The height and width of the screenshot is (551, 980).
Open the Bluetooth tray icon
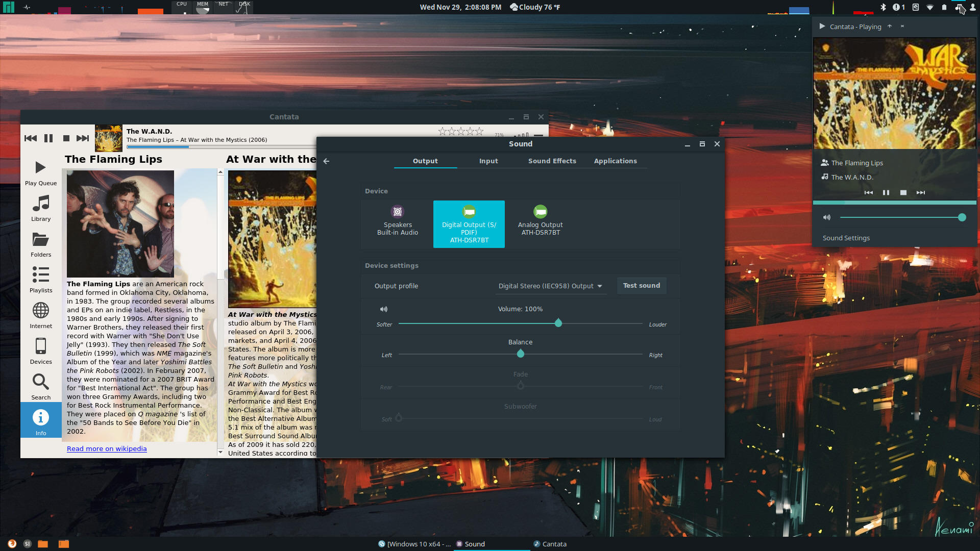(884, 7)
